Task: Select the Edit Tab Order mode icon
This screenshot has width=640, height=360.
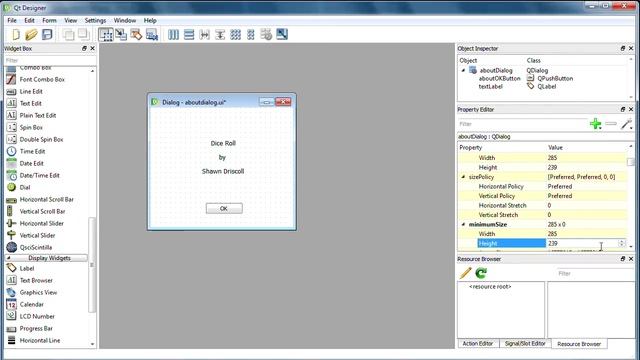Action: [x=152, y=35]
